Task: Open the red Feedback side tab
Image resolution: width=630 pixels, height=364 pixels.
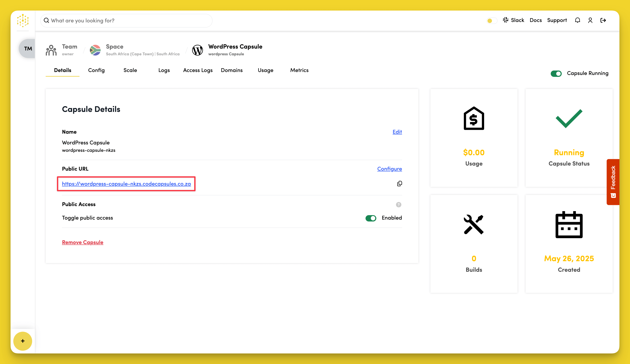Action: point(613,182)
